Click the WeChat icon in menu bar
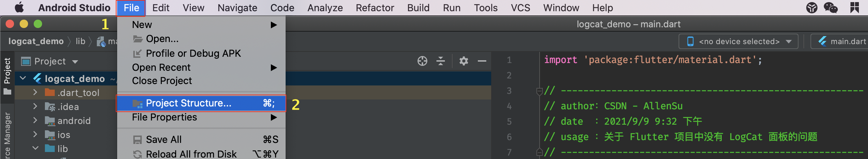Viewport: 868px width, 159px height. click(830, 7)
